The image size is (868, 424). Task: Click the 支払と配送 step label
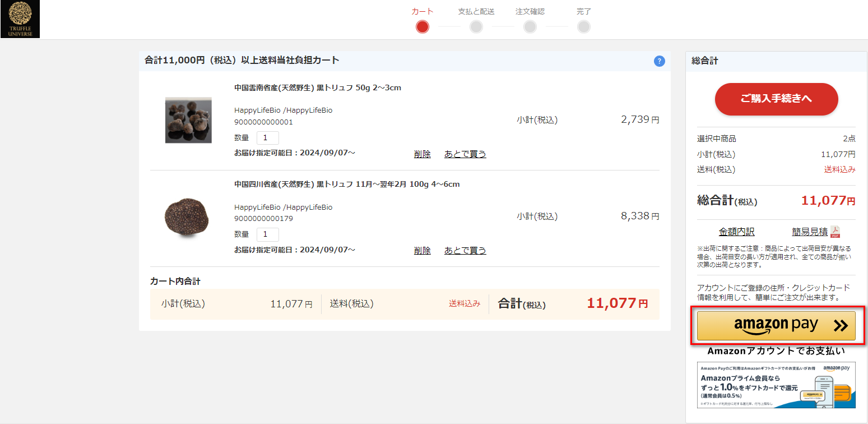(476, 11)
